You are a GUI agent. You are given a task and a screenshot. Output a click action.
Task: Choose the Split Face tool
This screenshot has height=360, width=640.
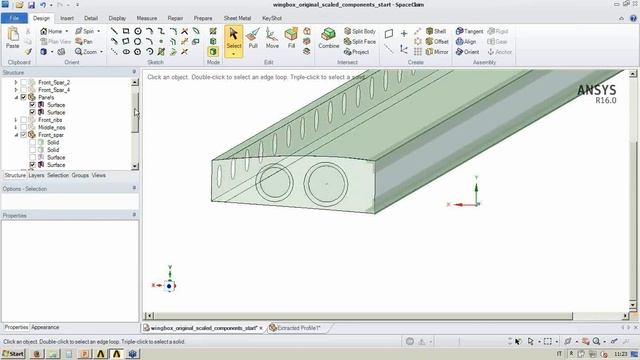(x=360, y=42)
